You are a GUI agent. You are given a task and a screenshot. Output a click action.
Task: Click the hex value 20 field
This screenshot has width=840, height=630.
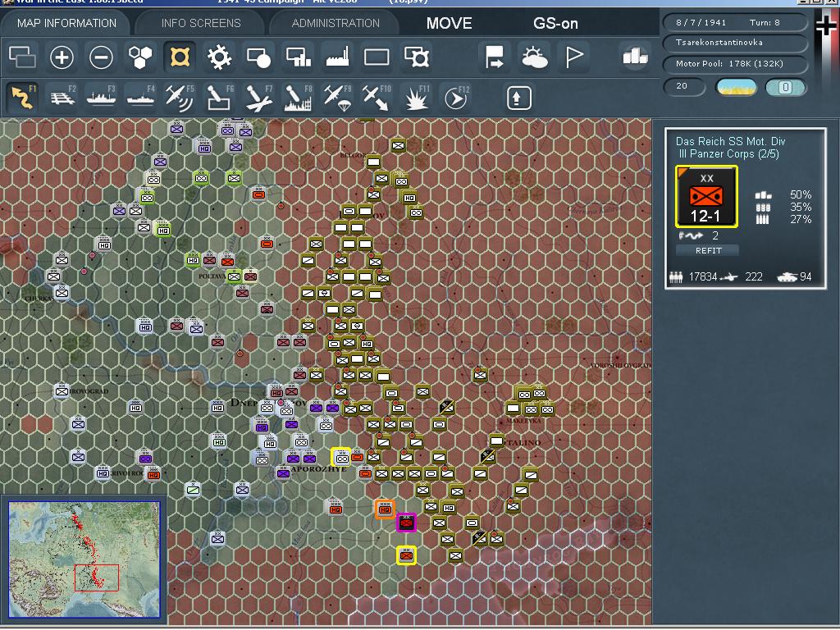(684, 86)
